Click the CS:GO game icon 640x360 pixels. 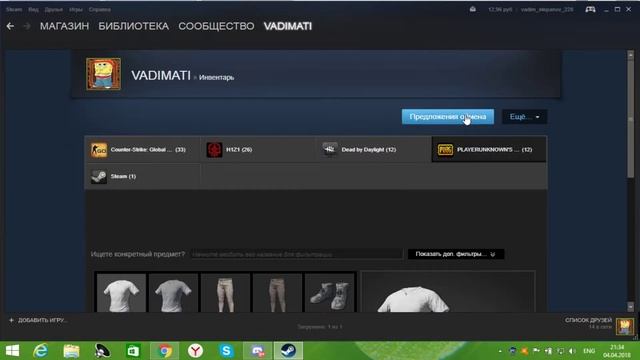click(x=99, y=150)
